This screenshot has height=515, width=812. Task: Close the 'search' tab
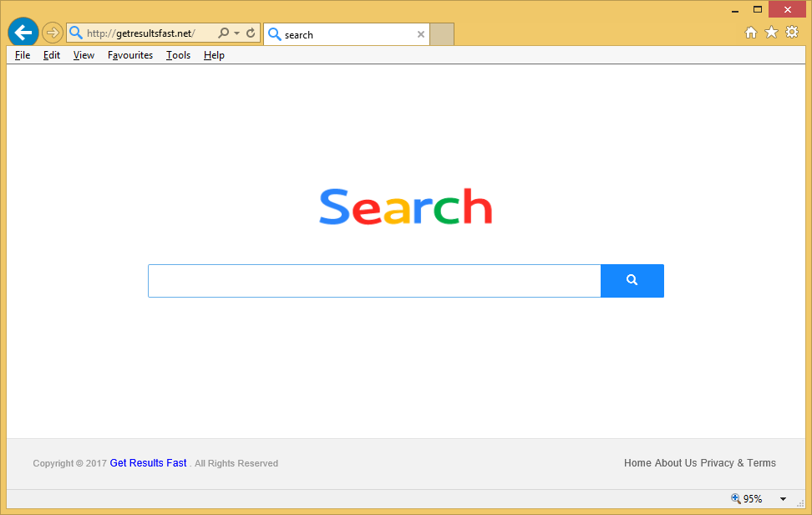(421, 35)
